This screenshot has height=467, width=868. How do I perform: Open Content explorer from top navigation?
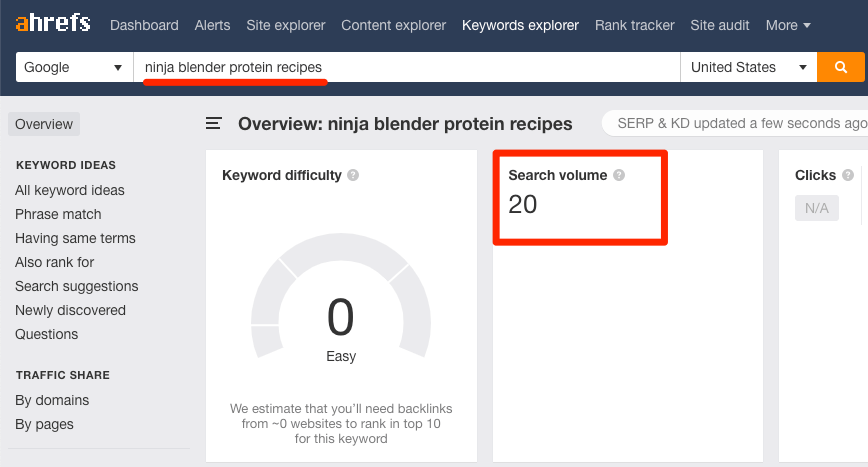[x=394, y=25]
